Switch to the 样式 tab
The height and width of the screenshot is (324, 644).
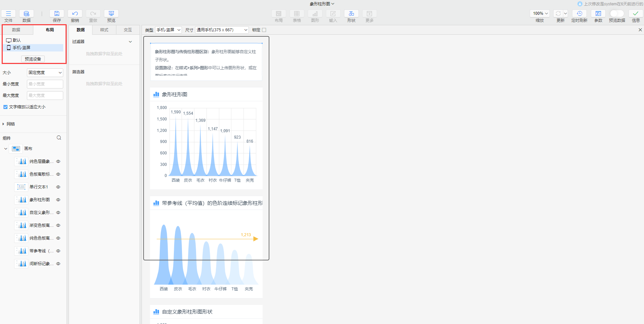(x=104, y=30)
